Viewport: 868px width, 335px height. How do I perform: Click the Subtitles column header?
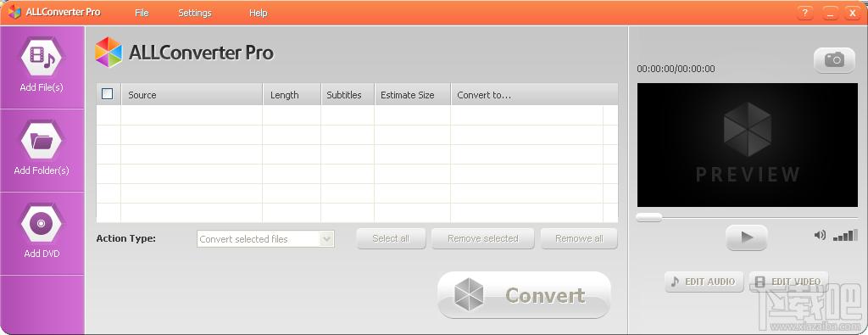click(348, 95)
